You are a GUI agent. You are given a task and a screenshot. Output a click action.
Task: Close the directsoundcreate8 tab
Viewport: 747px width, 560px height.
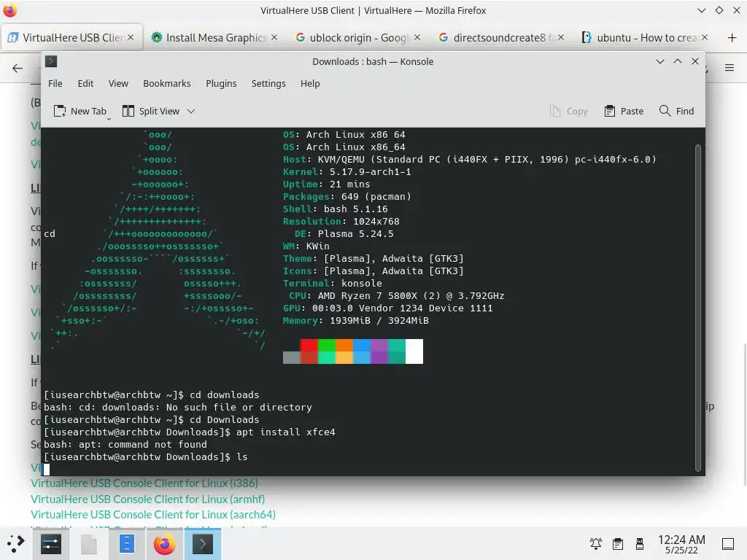coord(561,37)
